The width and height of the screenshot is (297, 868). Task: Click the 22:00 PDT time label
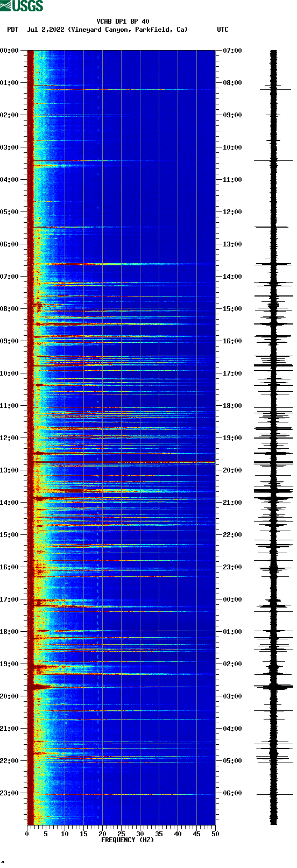tap(10, 761)
